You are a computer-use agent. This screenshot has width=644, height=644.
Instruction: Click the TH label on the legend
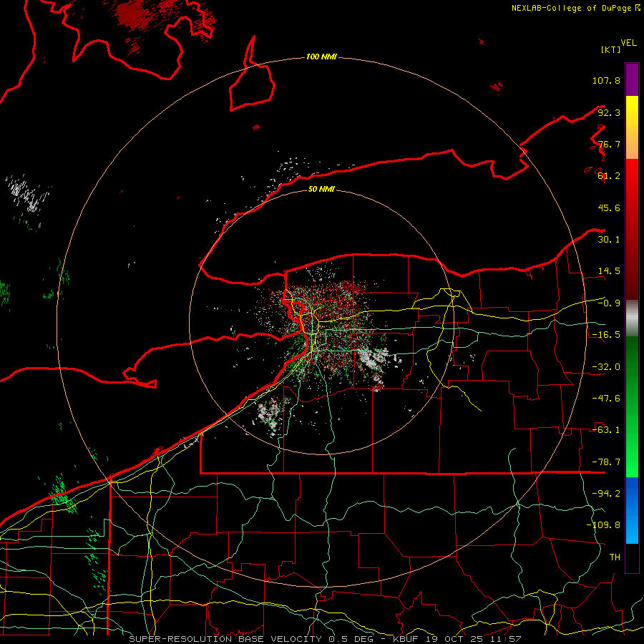point(615,557)
